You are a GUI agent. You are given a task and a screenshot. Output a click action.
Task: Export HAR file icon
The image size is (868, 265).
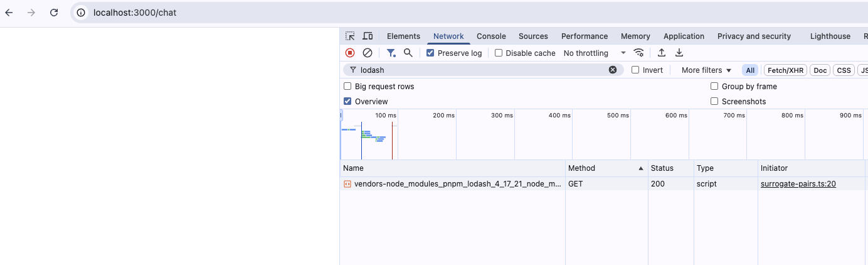(679, 53)
